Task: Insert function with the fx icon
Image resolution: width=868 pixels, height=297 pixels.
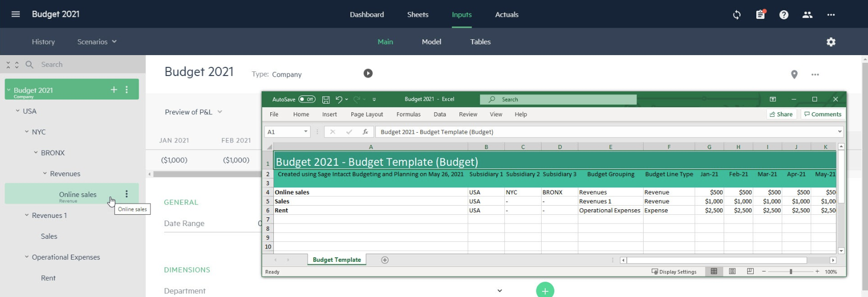Action: pyautogui.click(x=365, y=132)
